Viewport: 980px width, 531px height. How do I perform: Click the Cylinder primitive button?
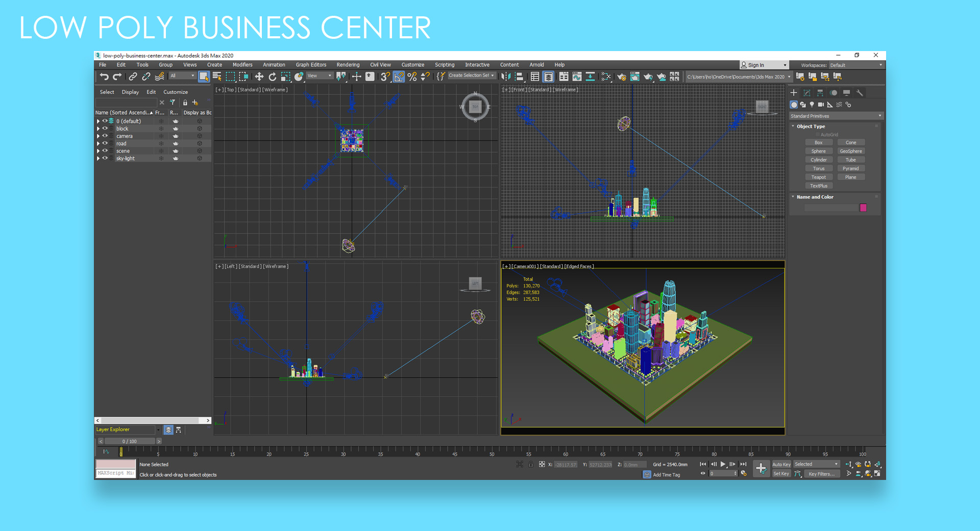pos(819,160)
